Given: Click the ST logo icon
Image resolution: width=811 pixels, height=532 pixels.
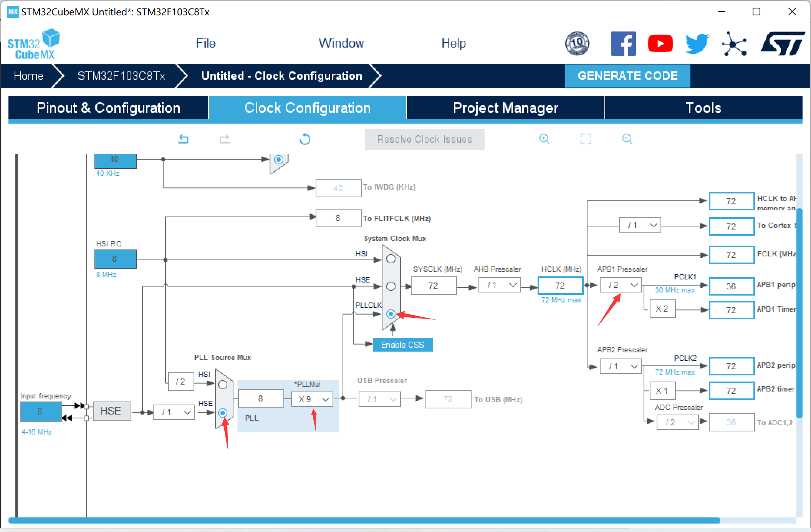Looking at the screenshot, I should point(783,43).
